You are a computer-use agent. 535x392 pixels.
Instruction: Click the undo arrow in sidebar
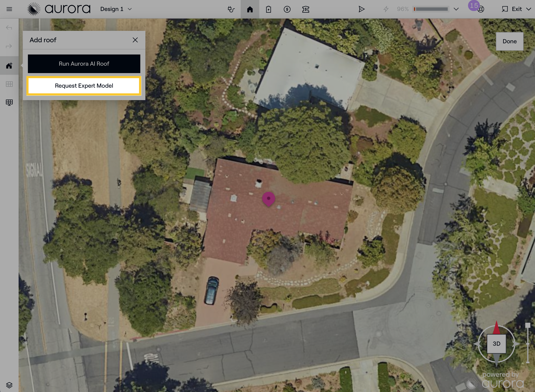coord(9,28)
